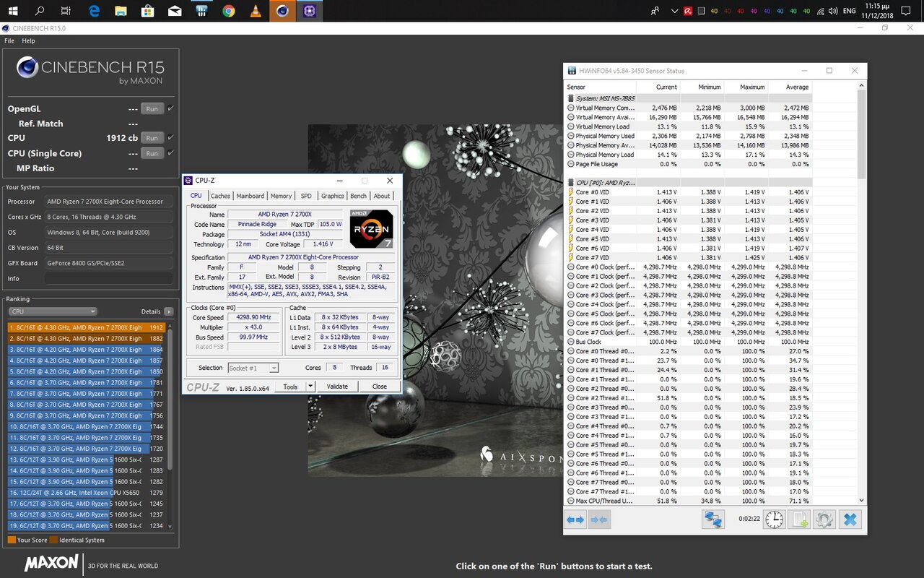This screenshot has height=578, width=924.
Task: Switch to the CPU-Z Mainboard tab
Action: pyautogui.click(x=250, y=196)
